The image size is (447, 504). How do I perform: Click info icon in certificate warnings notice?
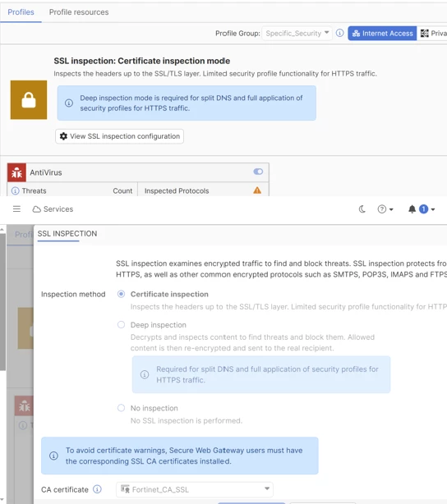click(53, 456)
